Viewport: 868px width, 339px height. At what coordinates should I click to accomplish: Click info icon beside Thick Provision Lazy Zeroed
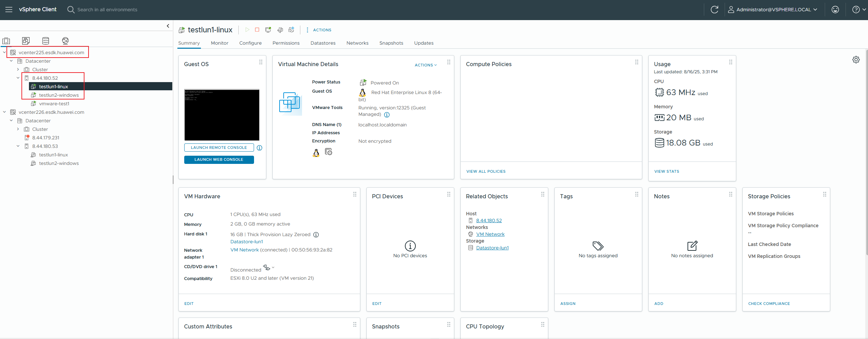(x=316, y=235)
